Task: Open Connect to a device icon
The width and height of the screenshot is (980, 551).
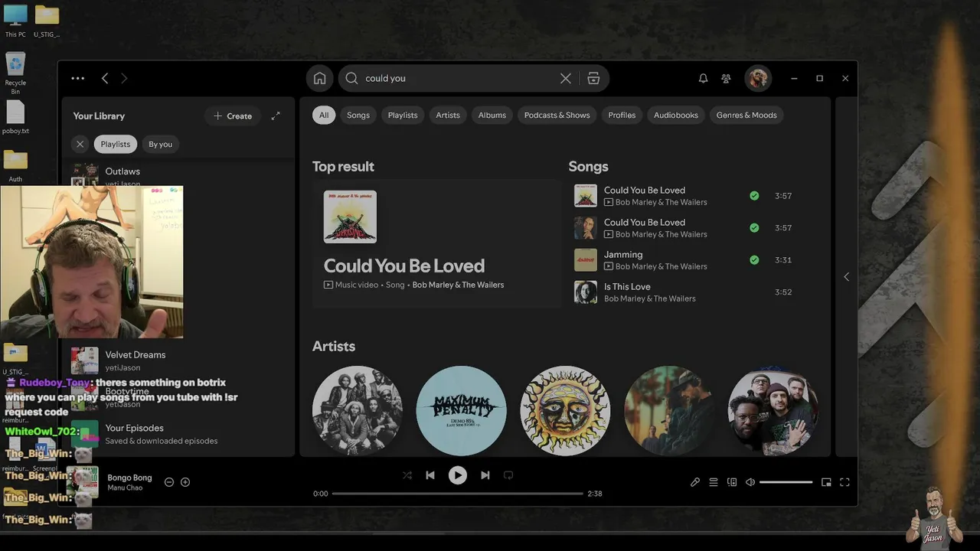Action: (x=732, y=482)
